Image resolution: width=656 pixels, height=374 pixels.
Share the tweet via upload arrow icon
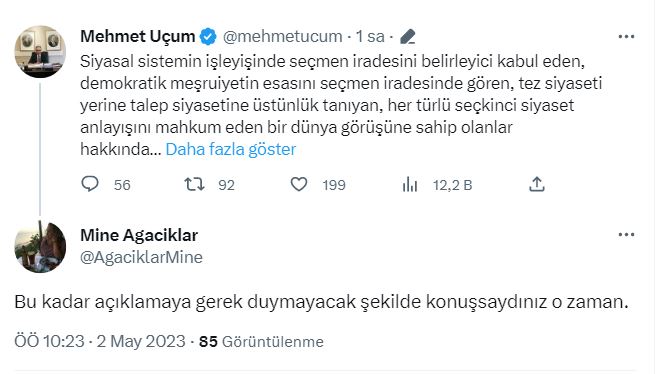tap(537, 184)
